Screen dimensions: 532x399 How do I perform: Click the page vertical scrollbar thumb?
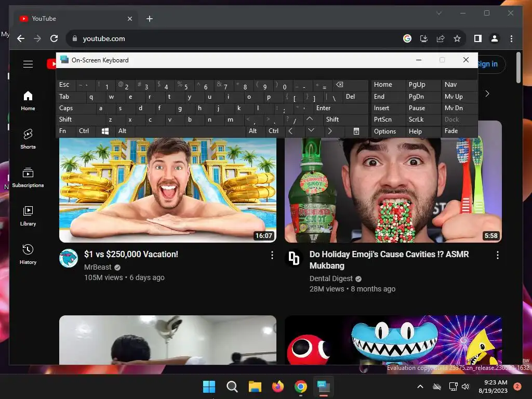pyautogui.click(x=518, y=67)
